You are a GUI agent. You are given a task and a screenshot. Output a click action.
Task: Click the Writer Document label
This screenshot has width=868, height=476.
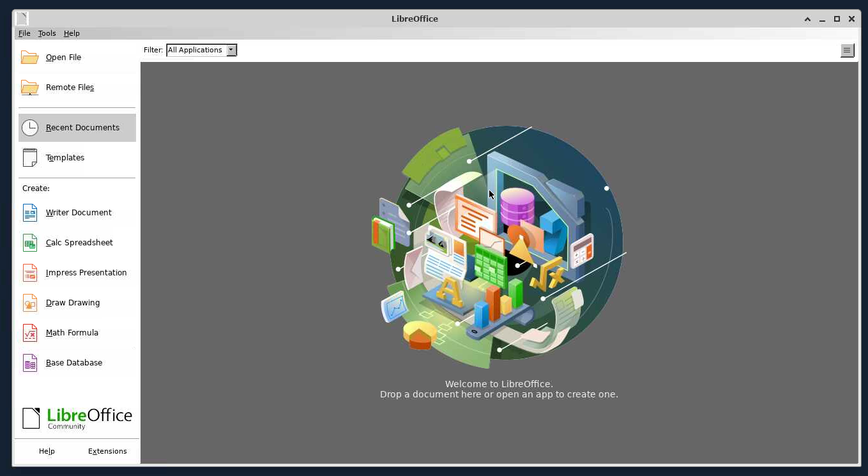tap(79, 213)
